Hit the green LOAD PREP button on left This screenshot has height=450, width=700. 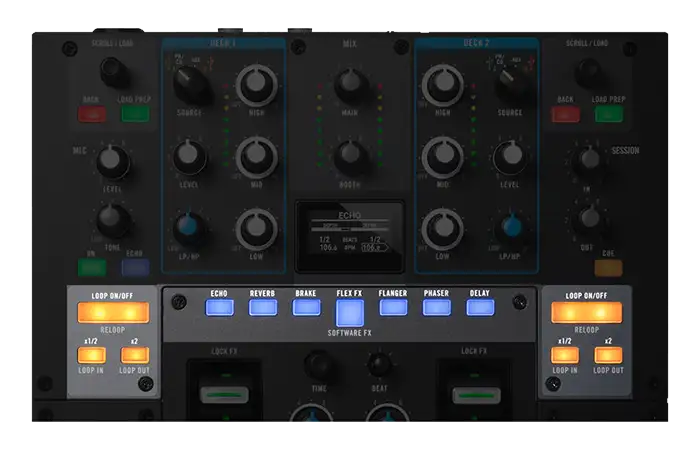[135, 114]
